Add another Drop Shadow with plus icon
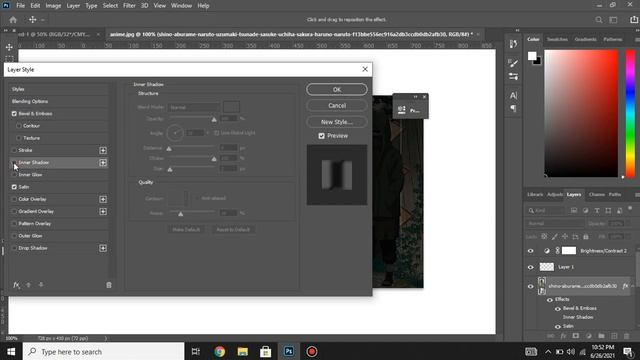 click(x=103, y=248)
